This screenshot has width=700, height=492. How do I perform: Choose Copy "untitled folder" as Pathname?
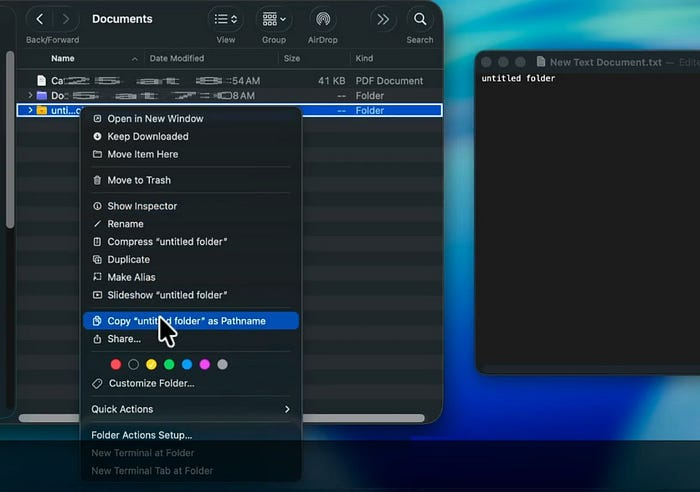191,321
